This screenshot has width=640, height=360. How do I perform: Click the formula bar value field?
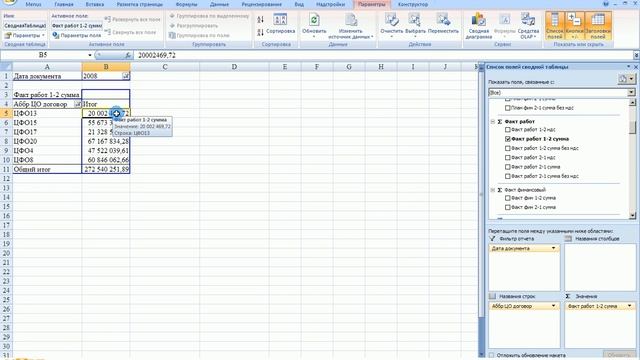pyautogui.click(x=384, y=55)
